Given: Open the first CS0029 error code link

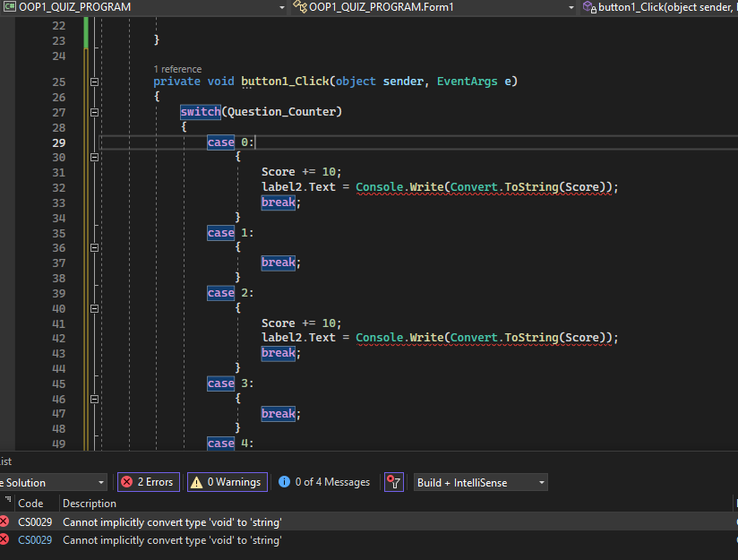Looking at the screenshot, I should [35, 521].
